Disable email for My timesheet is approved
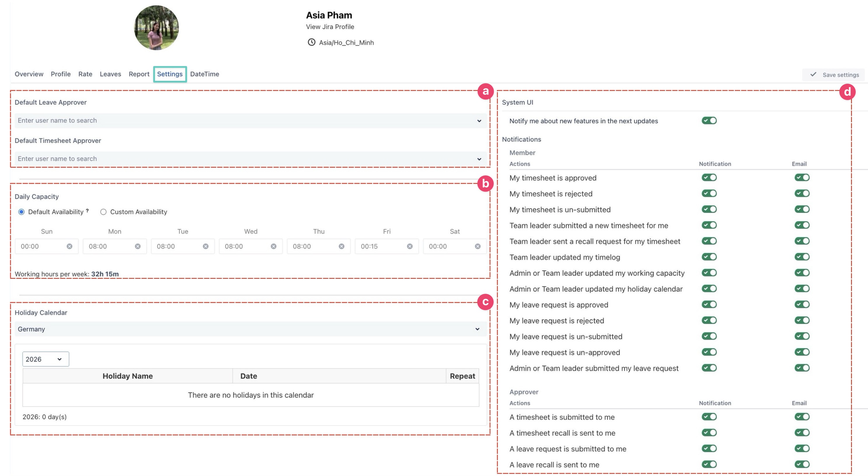Image resolution: width=868 pixels, height=476 pixels. (802, 177)
